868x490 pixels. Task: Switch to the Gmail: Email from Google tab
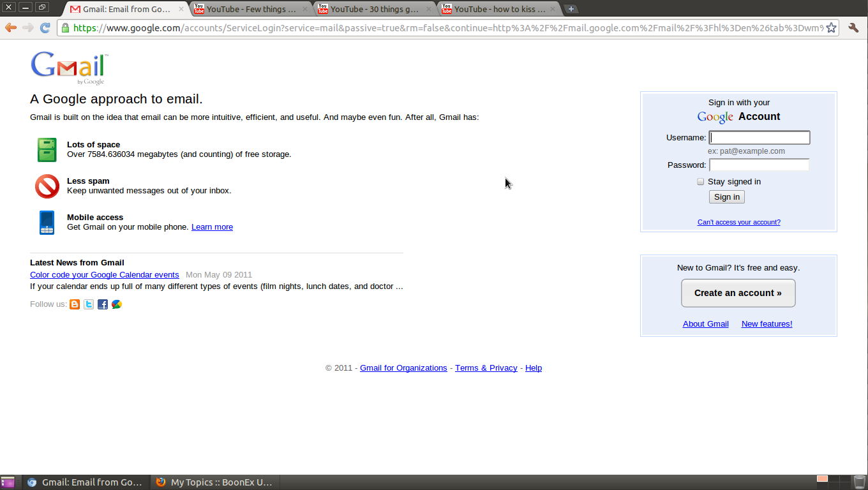[x=126, y=10]
